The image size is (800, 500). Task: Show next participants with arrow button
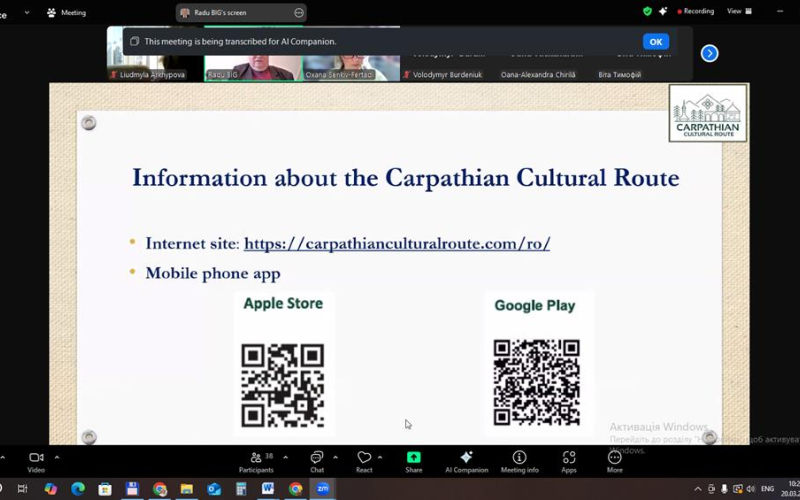click(709, 53)
